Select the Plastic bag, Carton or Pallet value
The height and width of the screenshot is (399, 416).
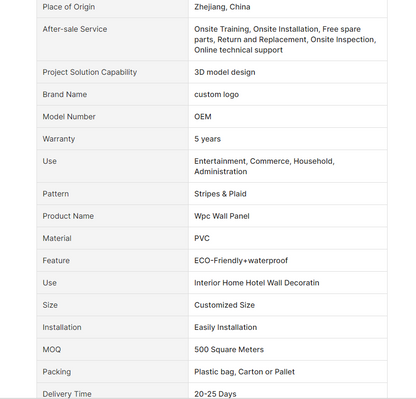tap(244, 372)
